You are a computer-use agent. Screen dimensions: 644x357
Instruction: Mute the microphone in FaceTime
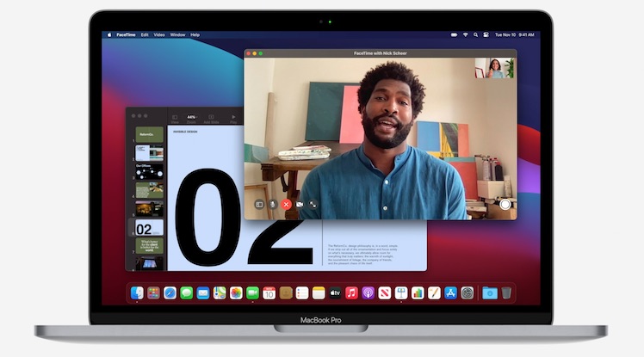tap(272, 205)
